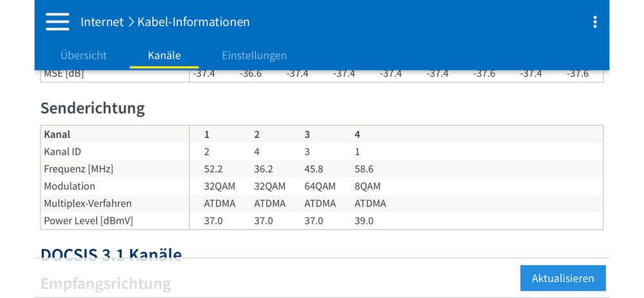
Task: Switch to the Übersicht tab
Action: pyautogui.click(x=83, y=55)
